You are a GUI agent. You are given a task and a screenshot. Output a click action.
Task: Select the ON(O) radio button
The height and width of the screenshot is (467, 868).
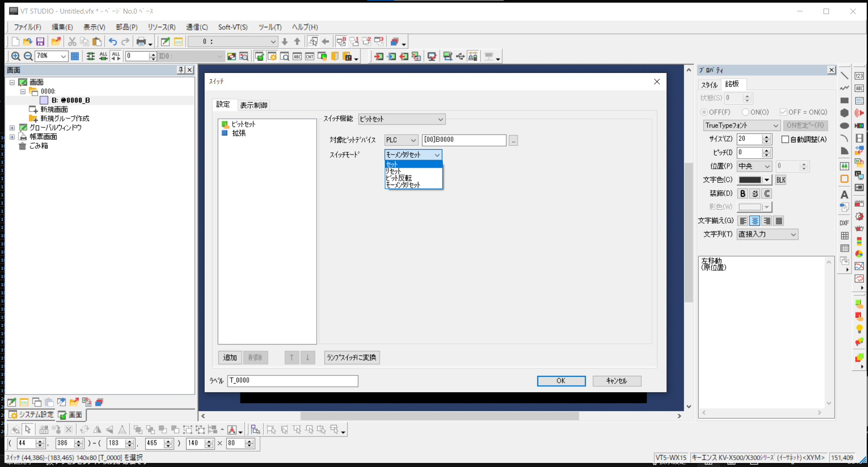745,112
